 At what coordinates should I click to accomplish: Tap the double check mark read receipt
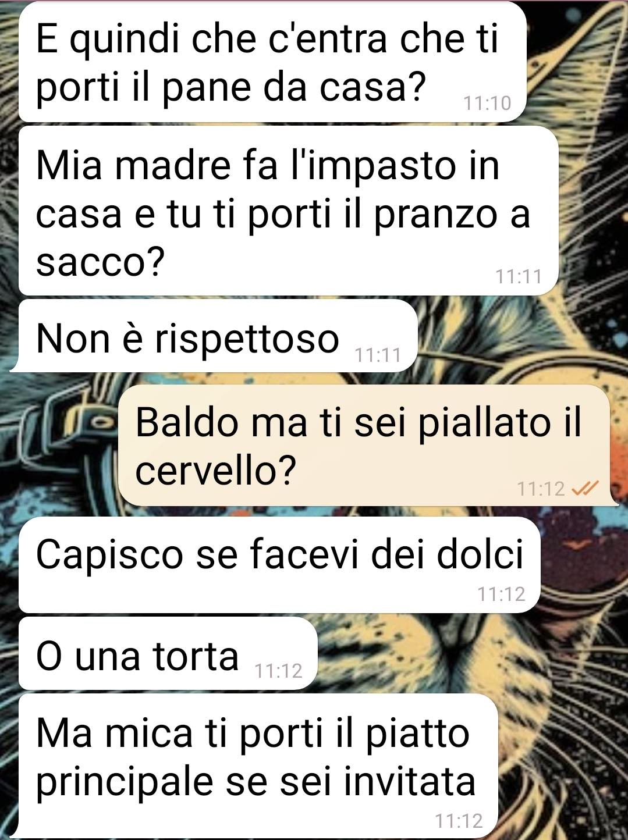pos(585,489)
